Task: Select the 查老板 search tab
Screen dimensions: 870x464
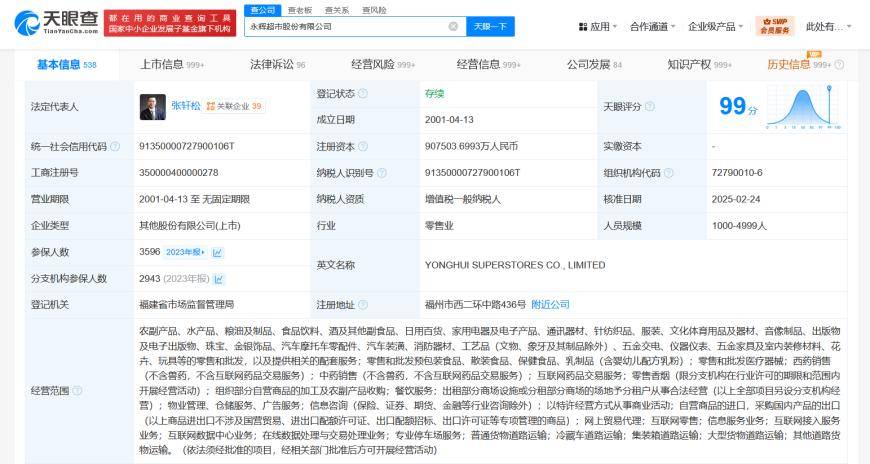Action: [300, 10]
